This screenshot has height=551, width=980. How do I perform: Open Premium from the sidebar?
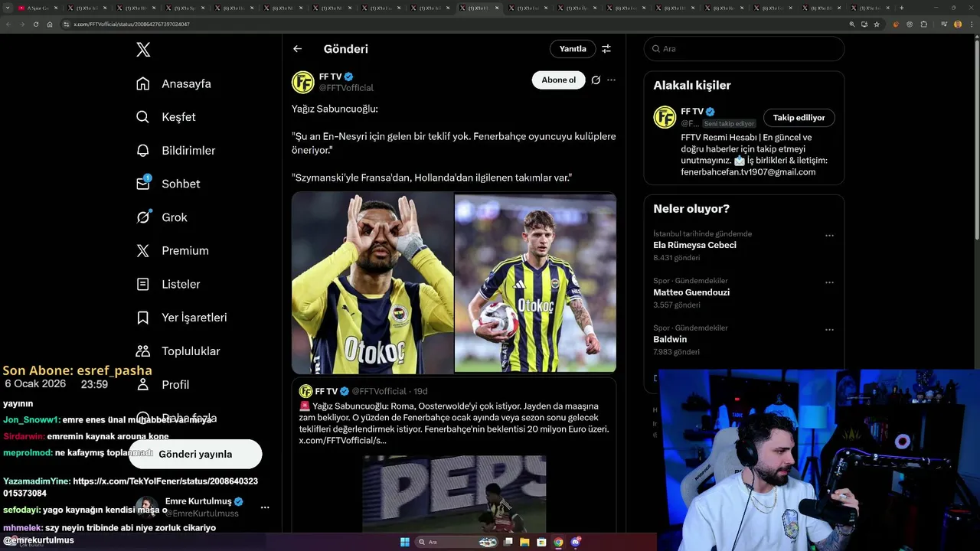171,250
